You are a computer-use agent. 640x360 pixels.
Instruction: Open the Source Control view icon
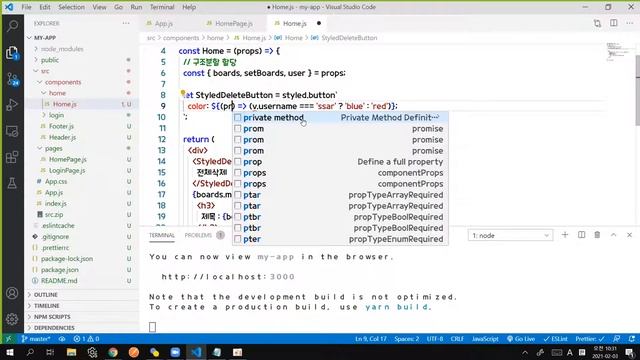tap(12, 79)
